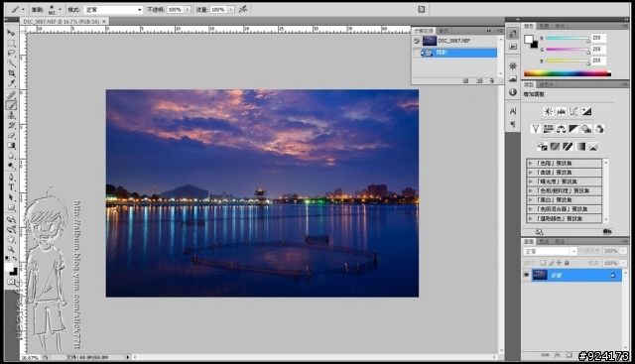Add a Curves adjustment
Screen dimensions: 635x364
pos(573,111)
